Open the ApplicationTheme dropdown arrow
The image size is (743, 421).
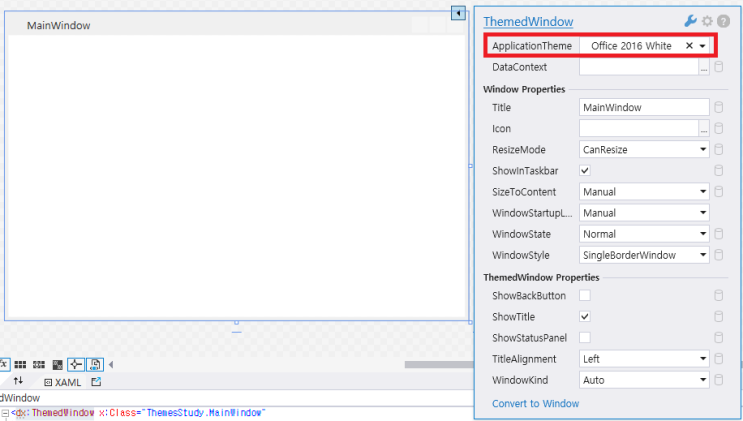point(703,46)
